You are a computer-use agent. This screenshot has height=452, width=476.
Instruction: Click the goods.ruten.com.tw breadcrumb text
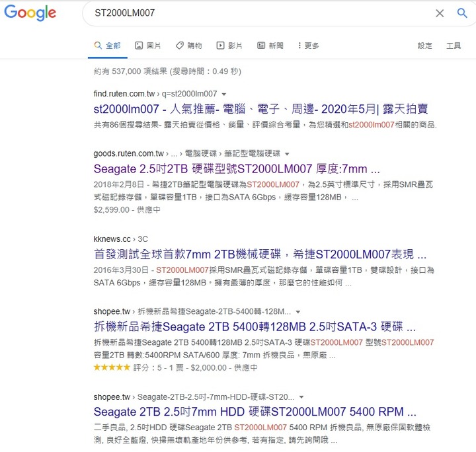pyautogui.click(x=186, y=153)
